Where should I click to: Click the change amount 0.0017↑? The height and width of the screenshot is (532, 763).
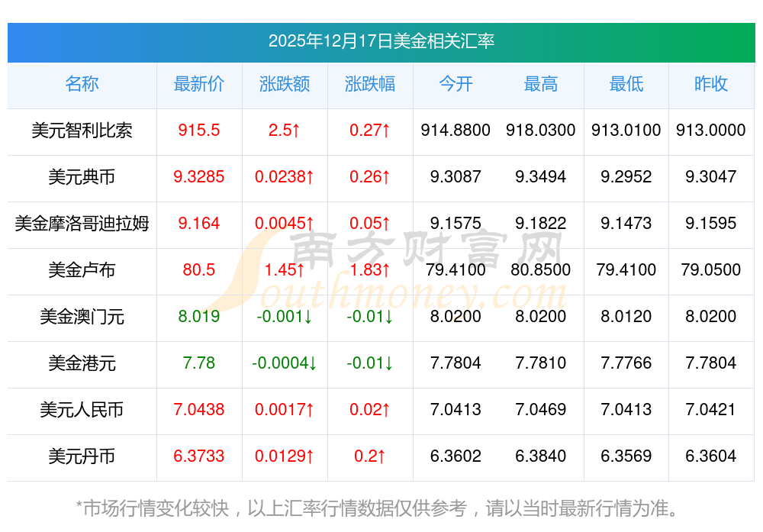point(284,409)
